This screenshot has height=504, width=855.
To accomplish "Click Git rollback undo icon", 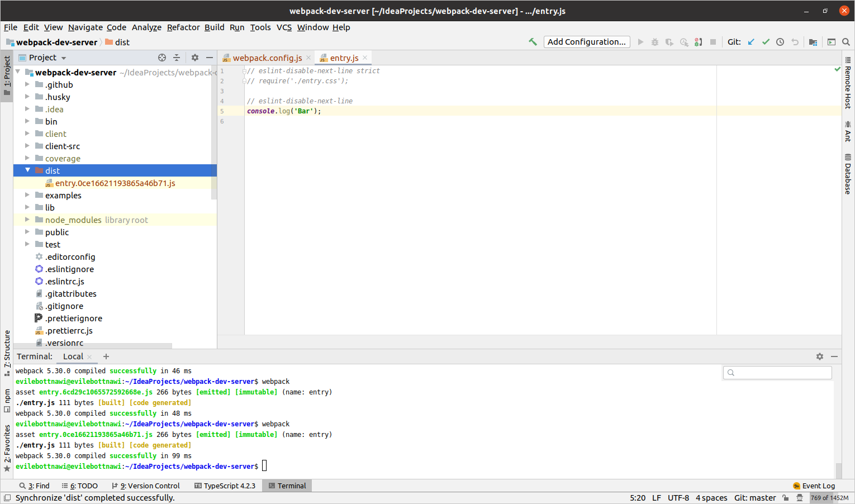I will pos(795,42).
